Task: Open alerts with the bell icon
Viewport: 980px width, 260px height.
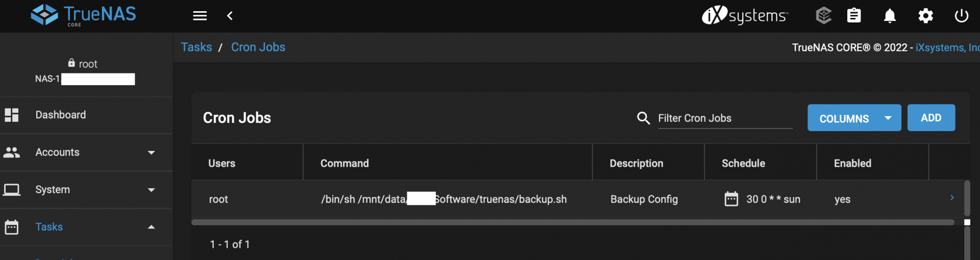Action: [x=890, y=16]
